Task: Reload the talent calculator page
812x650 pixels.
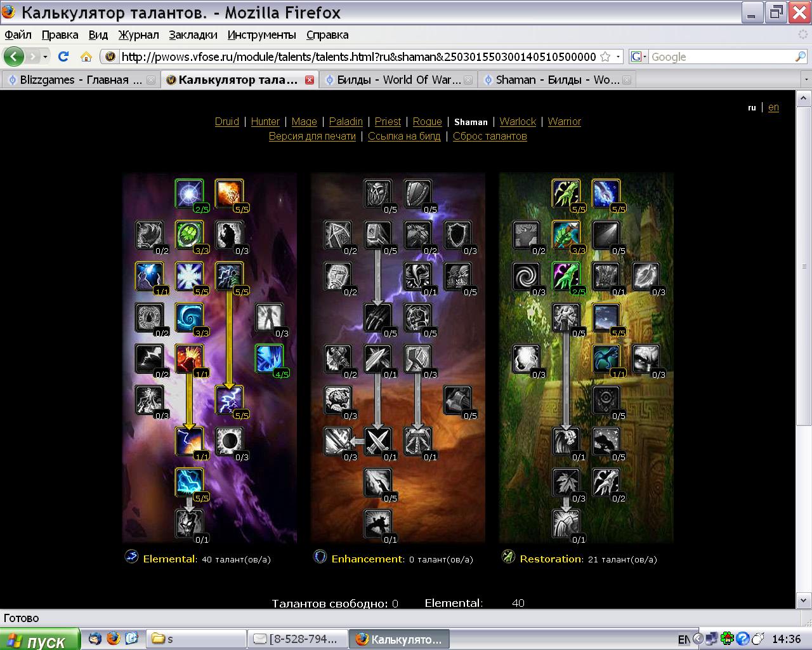Action: [63, 56]
